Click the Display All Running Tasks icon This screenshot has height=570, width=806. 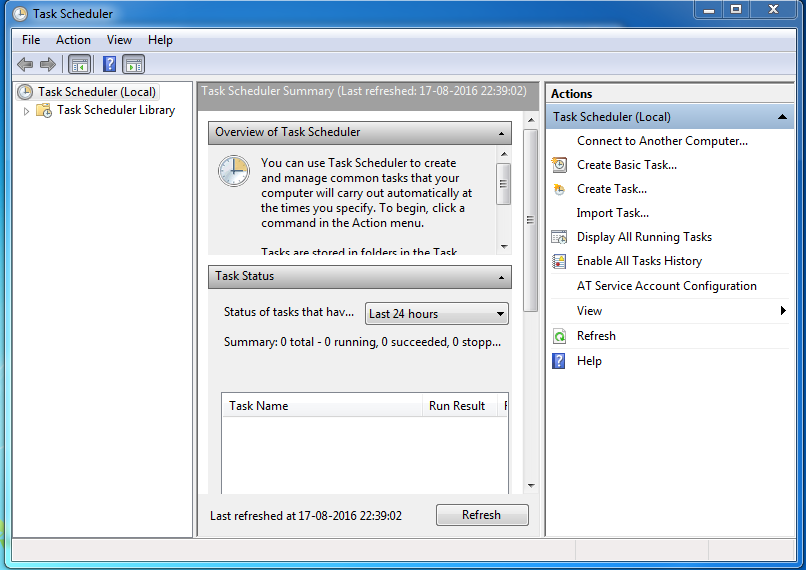tap(559, 237)
